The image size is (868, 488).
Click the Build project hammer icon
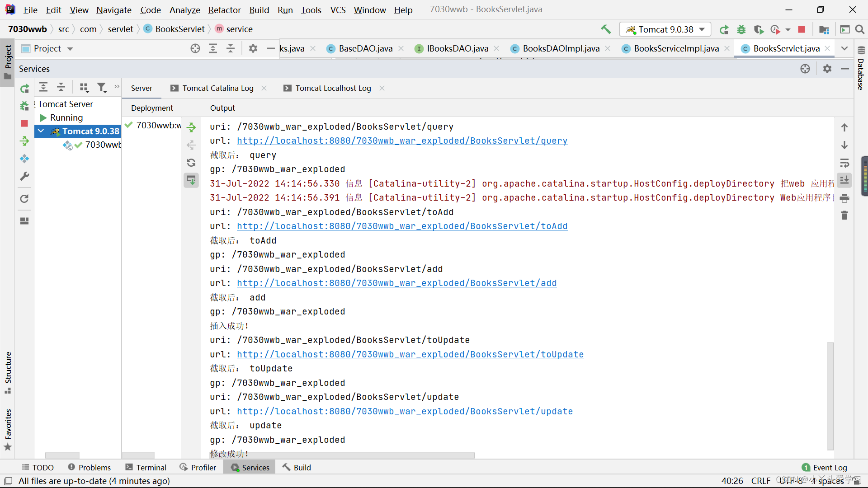coord(606,29)
